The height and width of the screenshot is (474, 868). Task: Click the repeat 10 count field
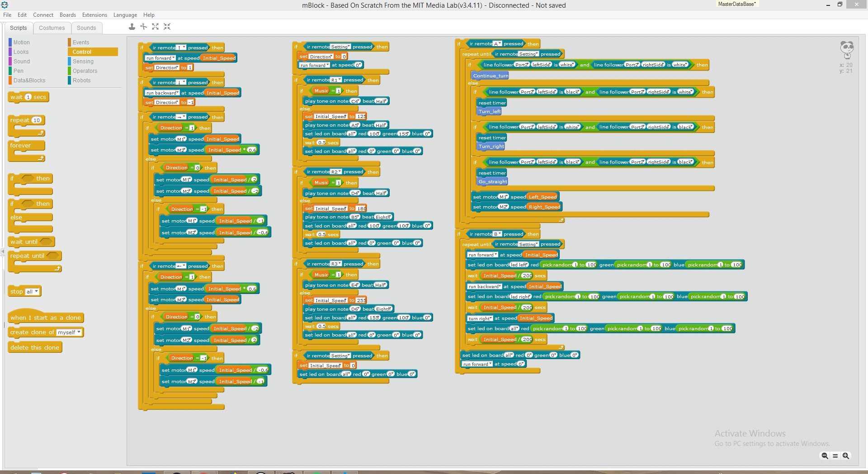[x=37, y=120]
